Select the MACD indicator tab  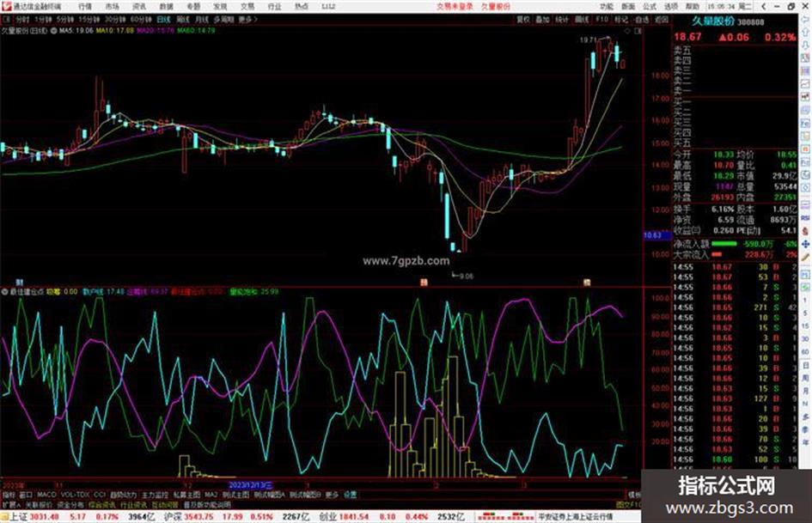click(46, 495)
